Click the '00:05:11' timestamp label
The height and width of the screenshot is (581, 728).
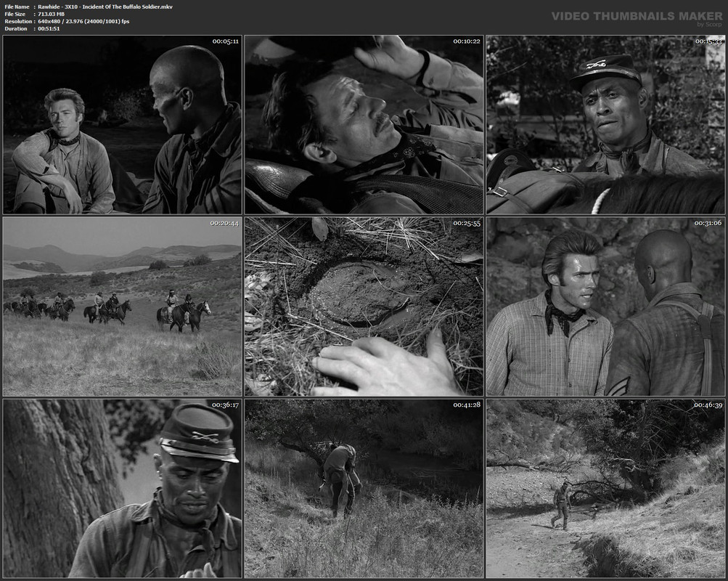click(x=226, y=41)
